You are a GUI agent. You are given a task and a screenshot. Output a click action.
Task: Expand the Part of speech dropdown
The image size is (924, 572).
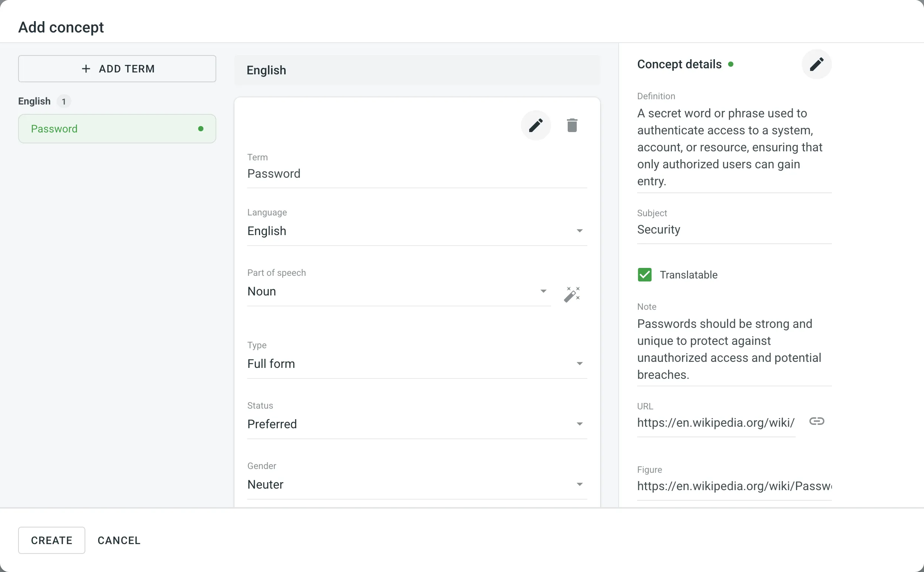tap(544, 291)
